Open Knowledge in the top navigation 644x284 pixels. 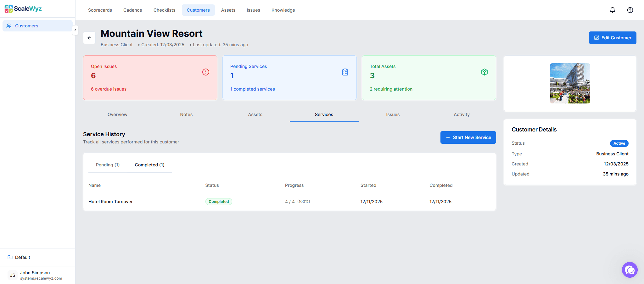coord(283,10)
